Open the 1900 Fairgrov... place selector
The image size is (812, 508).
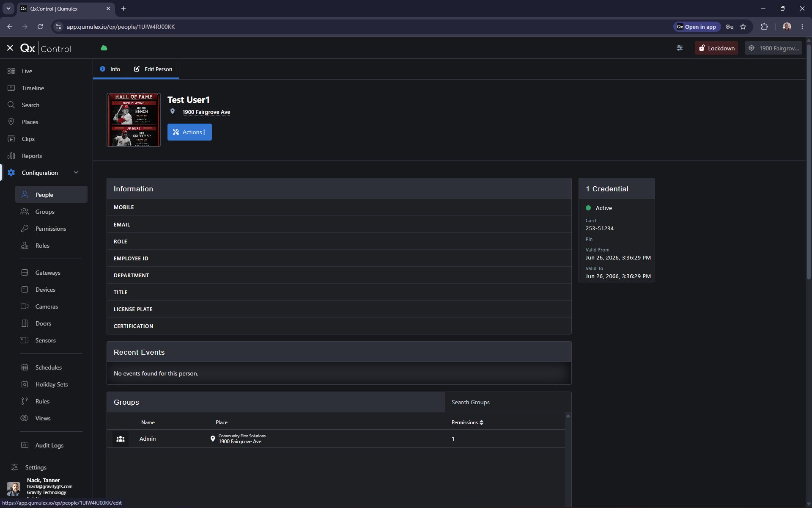(x=774, y=48)
